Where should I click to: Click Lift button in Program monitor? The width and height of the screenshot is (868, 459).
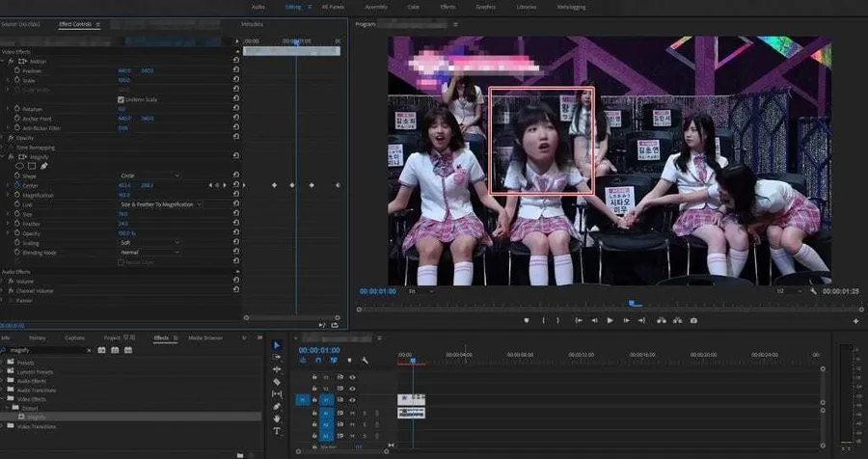click(x=661, y=320)
